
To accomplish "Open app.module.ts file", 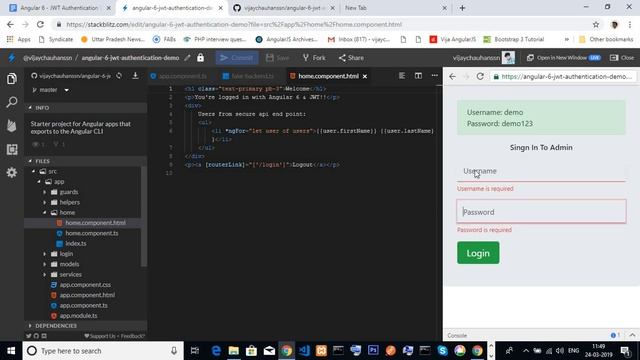I will pyautogui.click(x=78, y=316).
